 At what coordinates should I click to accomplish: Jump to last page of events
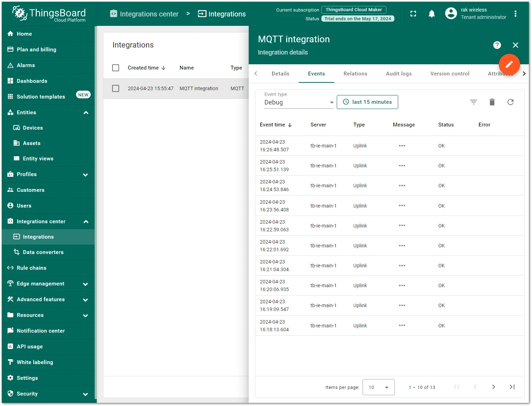(512, 387)
